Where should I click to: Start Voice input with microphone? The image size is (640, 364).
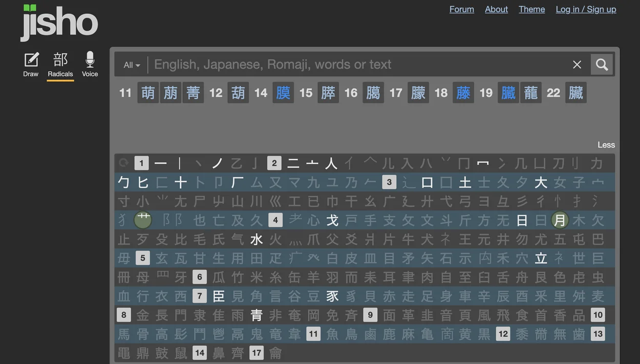(x=90, y=65)
